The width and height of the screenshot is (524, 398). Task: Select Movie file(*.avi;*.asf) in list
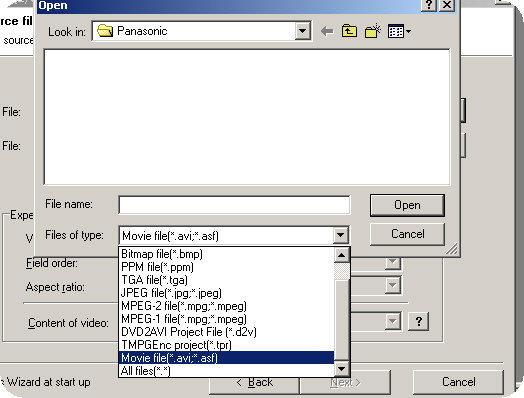[x=226, y=358]
